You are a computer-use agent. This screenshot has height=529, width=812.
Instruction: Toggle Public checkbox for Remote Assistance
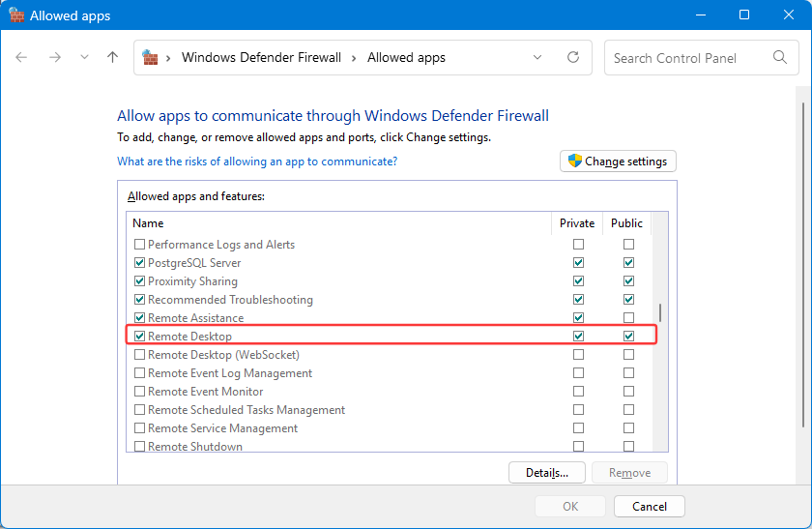coord(628,318)
